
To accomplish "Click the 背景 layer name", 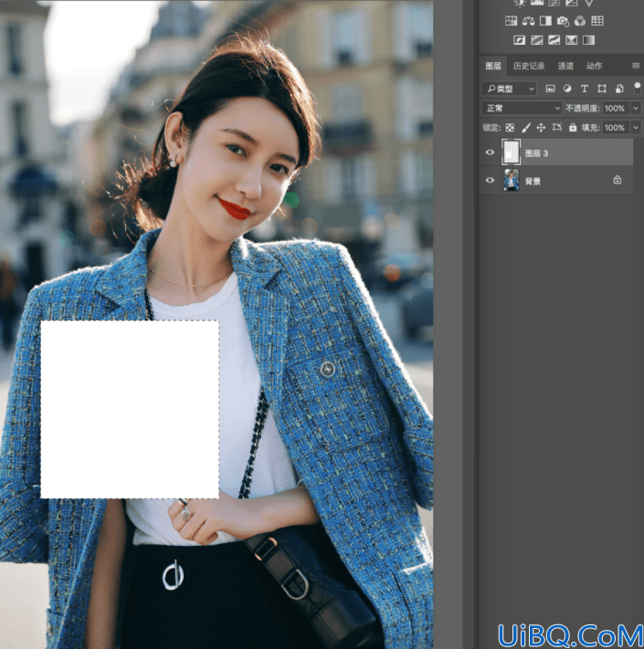I will (x=533, y=182).
